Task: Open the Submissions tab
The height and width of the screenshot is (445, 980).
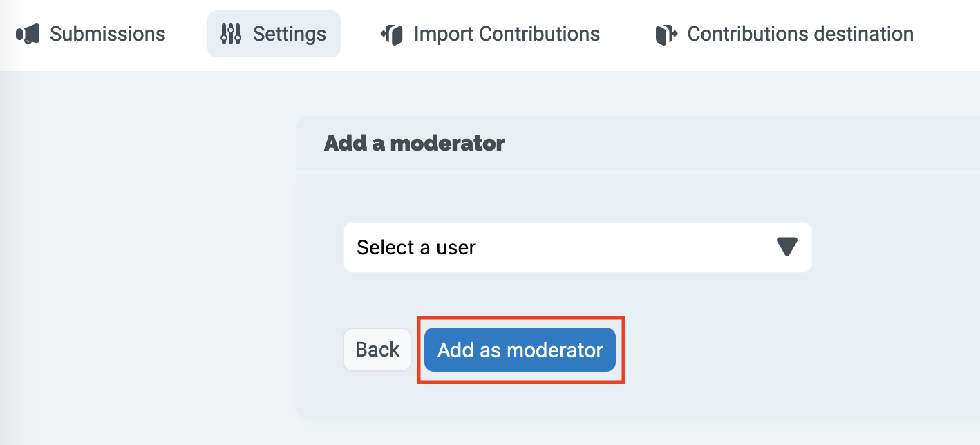Action: [91, 34]
